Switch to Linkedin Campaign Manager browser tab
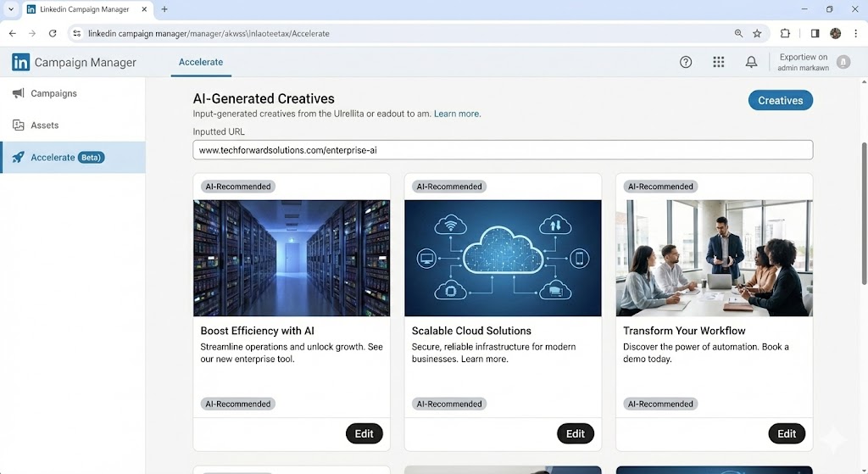Image resolution: width=868 pixels, height=474 pixels. click(87, 9)
